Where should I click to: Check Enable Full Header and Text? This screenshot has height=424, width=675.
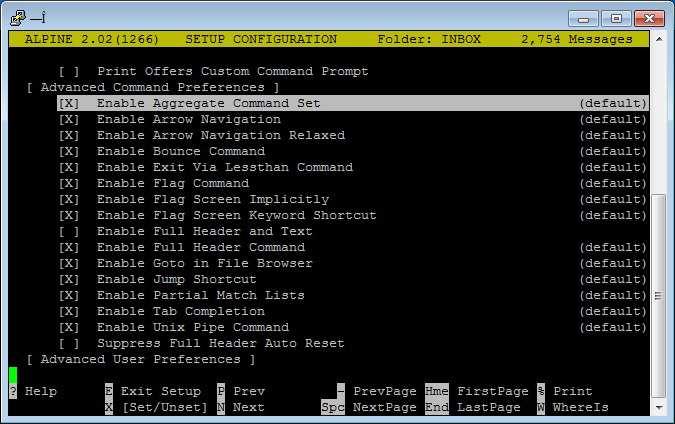pos(69,232)
